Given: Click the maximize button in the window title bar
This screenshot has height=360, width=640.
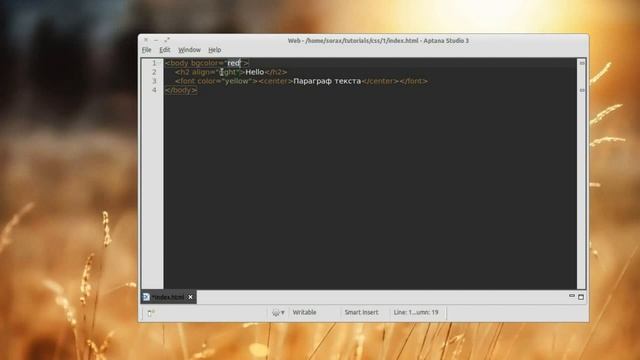Looking at the screenshot, I should [167, 40].
